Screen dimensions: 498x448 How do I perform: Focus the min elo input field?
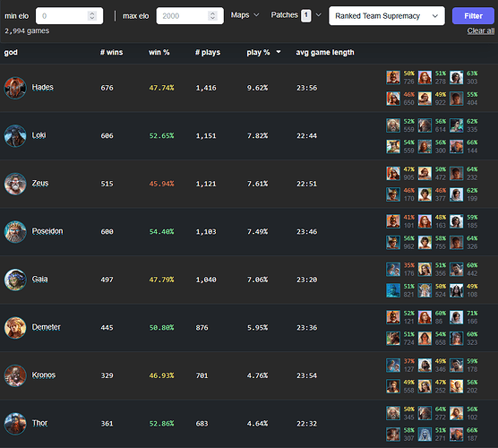pos(69,15)
